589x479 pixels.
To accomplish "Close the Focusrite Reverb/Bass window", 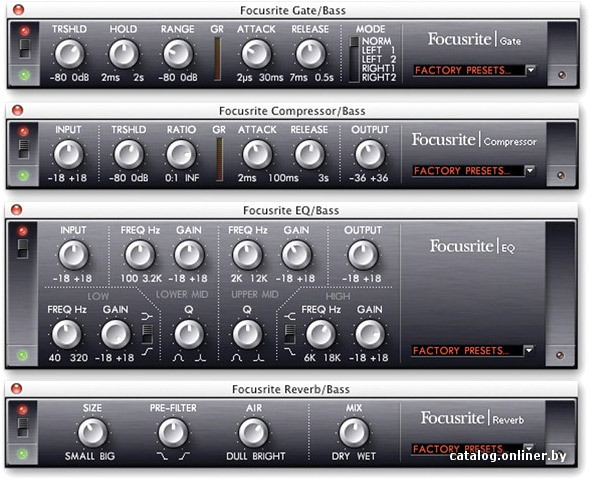I will click(x=17, y=388).
